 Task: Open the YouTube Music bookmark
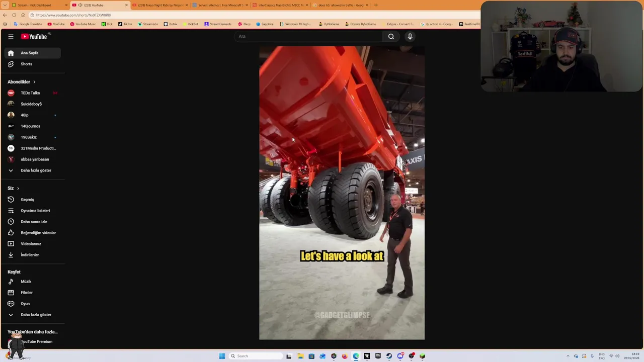click(x=83, y=24)
